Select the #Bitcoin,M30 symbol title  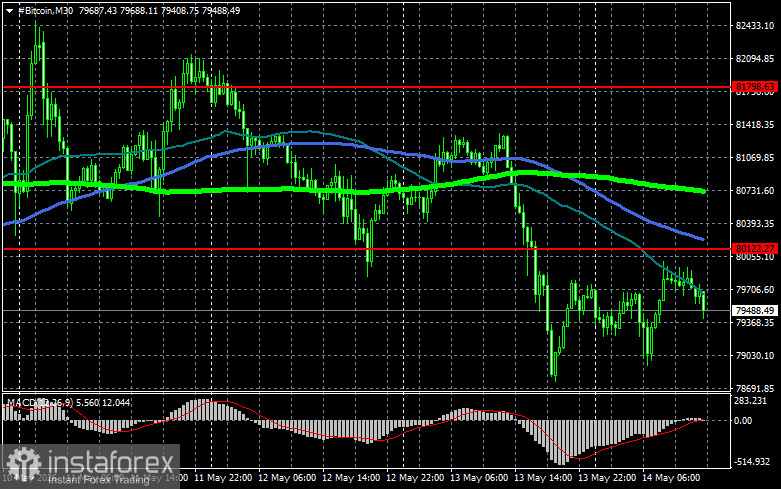coord(45,10)
